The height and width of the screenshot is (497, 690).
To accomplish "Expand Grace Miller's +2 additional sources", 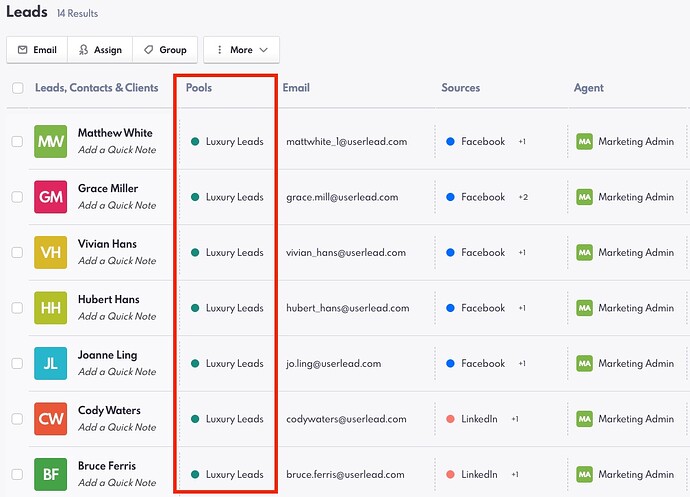I will tap(523, 197).
